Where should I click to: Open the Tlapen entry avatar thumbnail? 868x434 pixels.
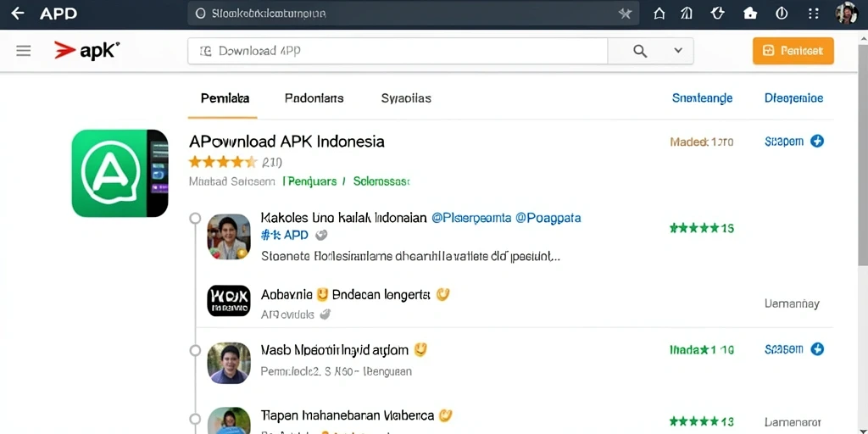229,420
